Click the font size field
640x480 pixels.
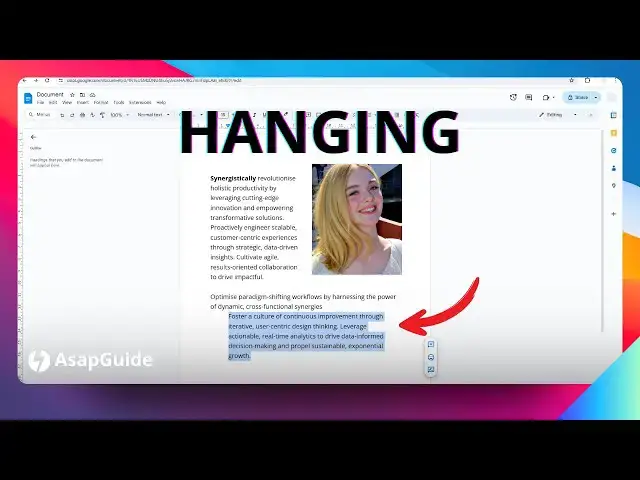[223, 115]
